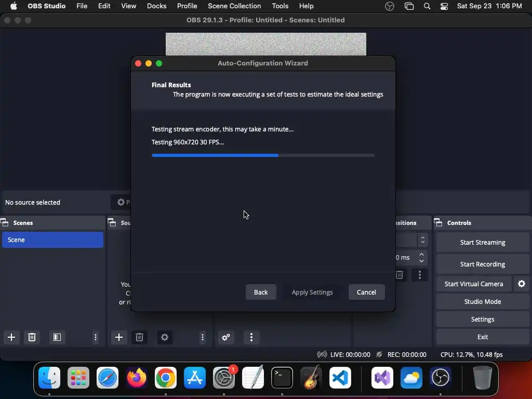Open the Scene Collection menu

(234, 6)
